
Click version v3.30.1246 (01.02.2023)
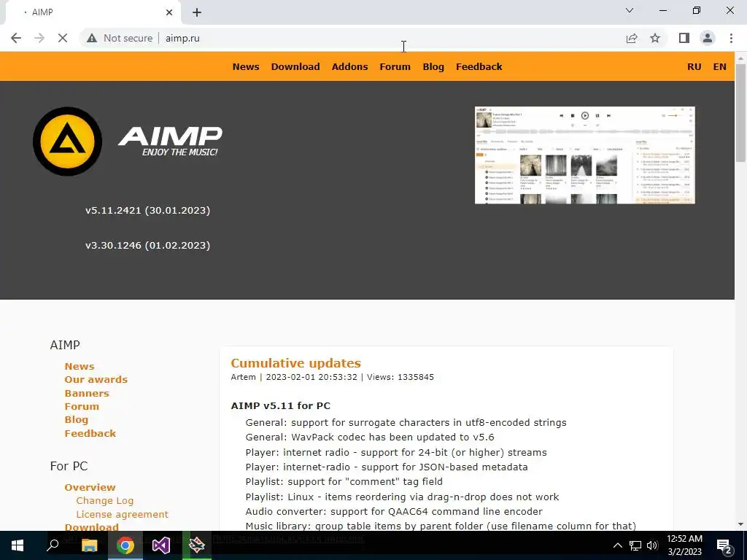click(x=147, y=246)
